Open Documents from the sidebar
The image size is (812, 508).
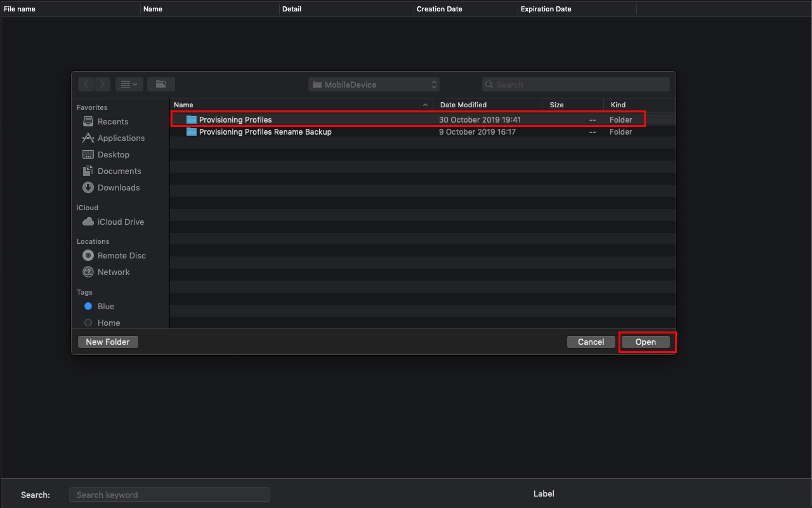click(x=119, y=171)
